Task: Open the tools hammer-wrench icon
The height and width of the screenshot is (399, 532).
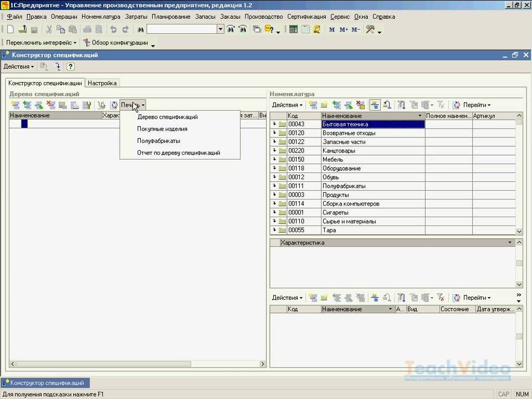Action: [370, 29]
